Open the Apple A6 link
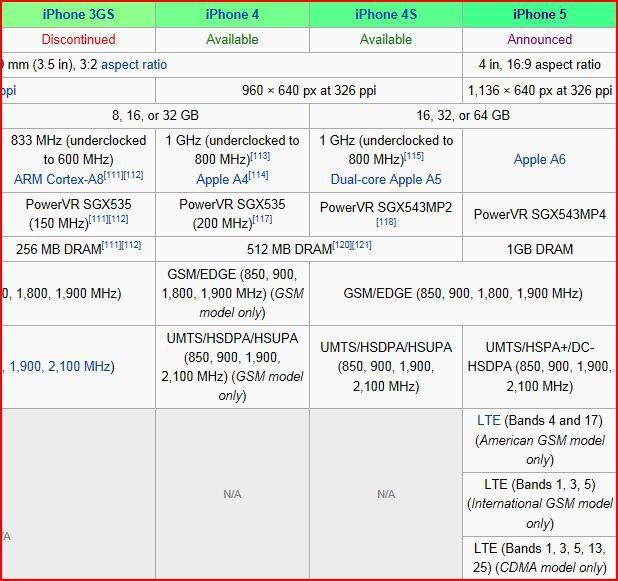Image resolution: width=618 pixels, height=581 pixels. point(540,159)
